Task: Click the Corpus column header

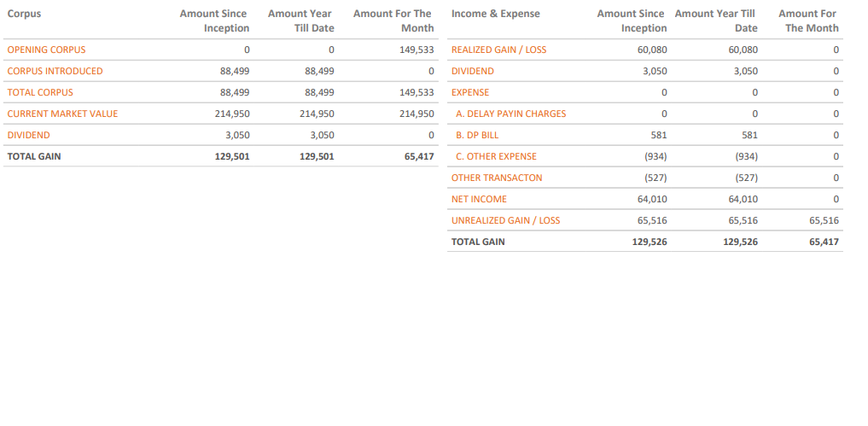Action: point(24,14)
